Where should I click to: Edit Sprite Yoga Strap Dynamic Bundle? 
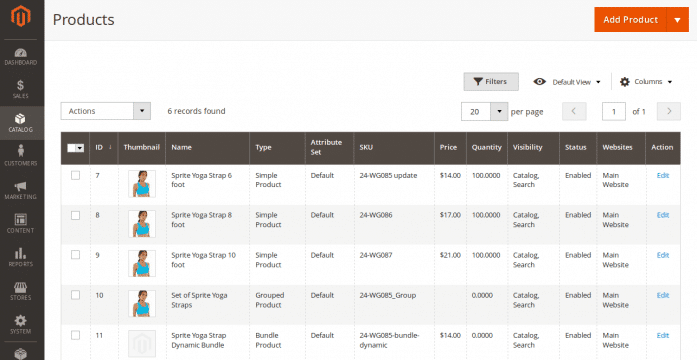tap(663, 335)
